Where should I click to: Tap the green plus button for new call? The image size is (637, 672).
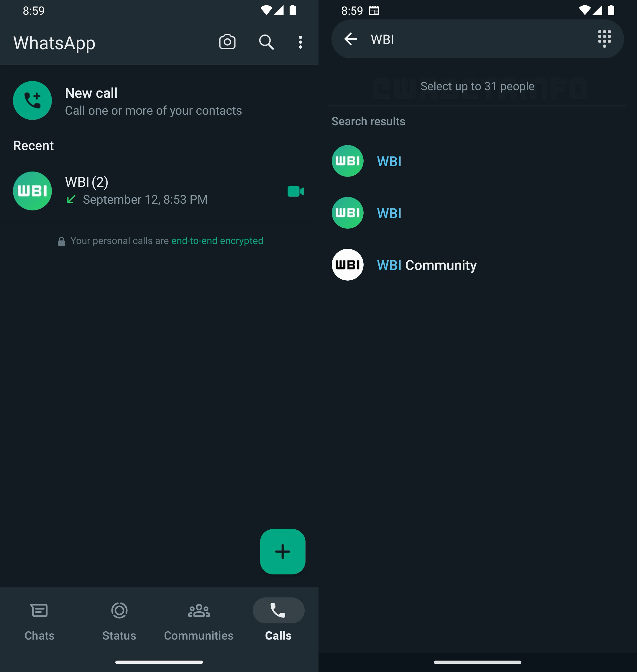pos(282,551)
